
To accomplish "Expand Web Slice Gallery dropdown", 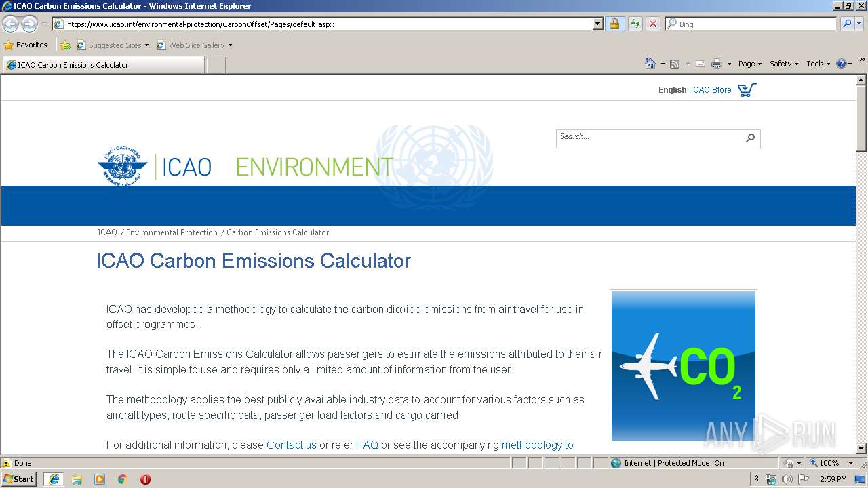I will tap(230, 45).
